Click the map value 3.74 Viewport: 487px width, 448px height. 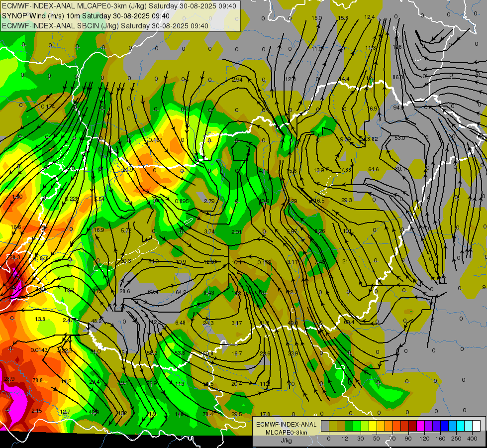[209, 231]
